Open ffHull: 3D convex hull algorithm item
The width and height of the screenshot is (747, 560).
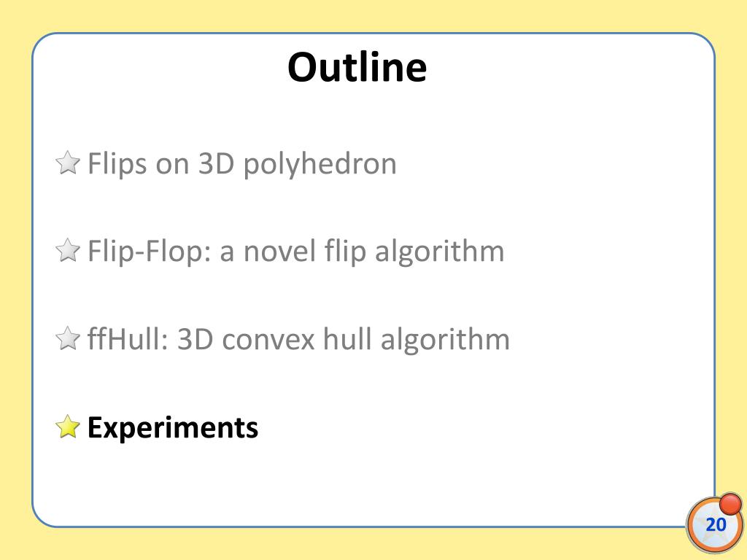298,339
